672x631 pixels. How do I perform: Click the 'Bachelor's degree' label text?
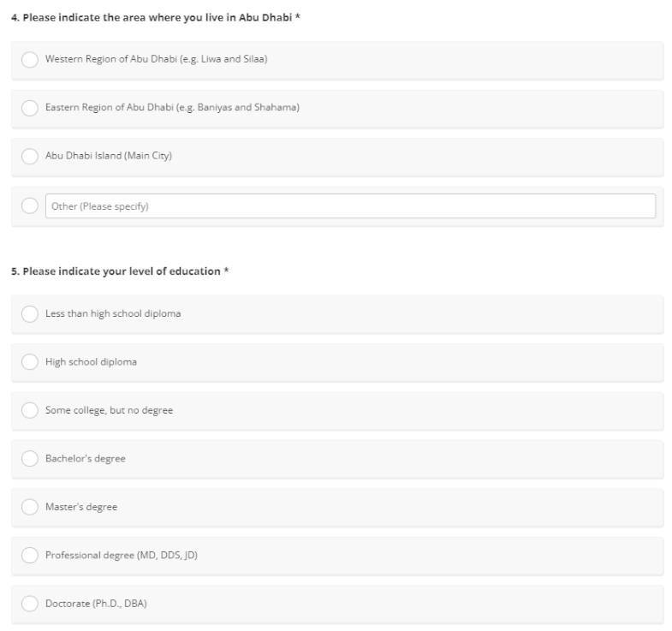(86, 459)
